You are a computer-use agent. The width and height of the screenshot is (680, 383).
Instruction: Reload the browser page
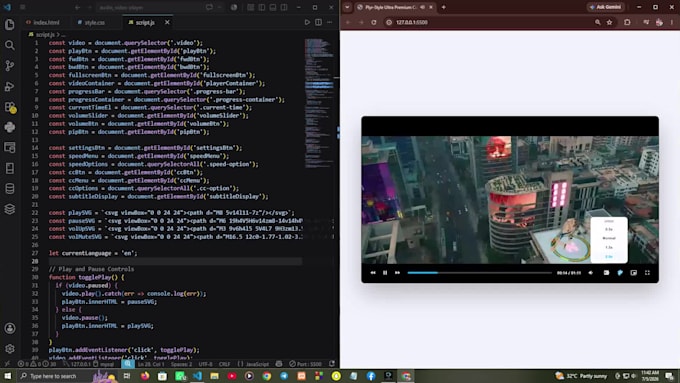tap(373, 22)
